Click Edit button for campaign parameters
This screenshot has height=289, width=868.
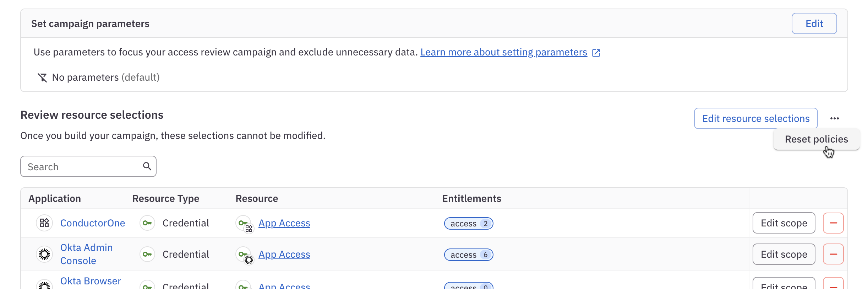coord(814,23)
